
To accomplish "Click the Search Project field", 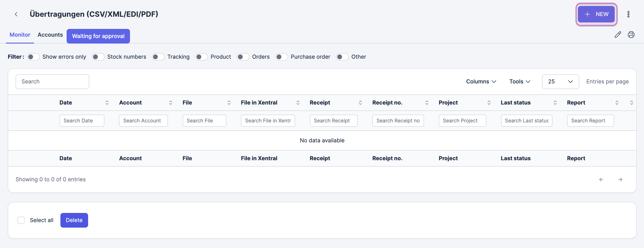I will pos(462,121).
